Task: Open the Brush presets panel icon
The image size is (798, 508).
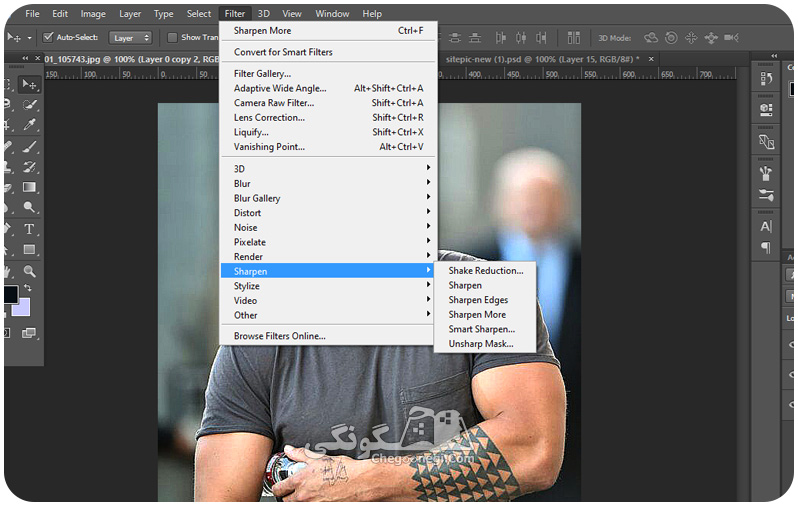Action: coord(766,174)
